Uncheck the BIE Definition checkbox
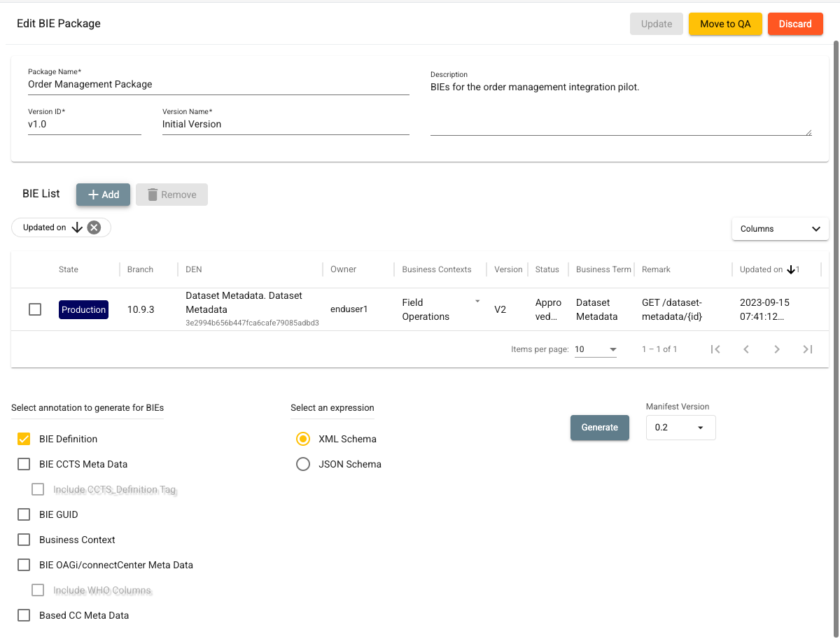840x639 pixels. tap(24, 439)
